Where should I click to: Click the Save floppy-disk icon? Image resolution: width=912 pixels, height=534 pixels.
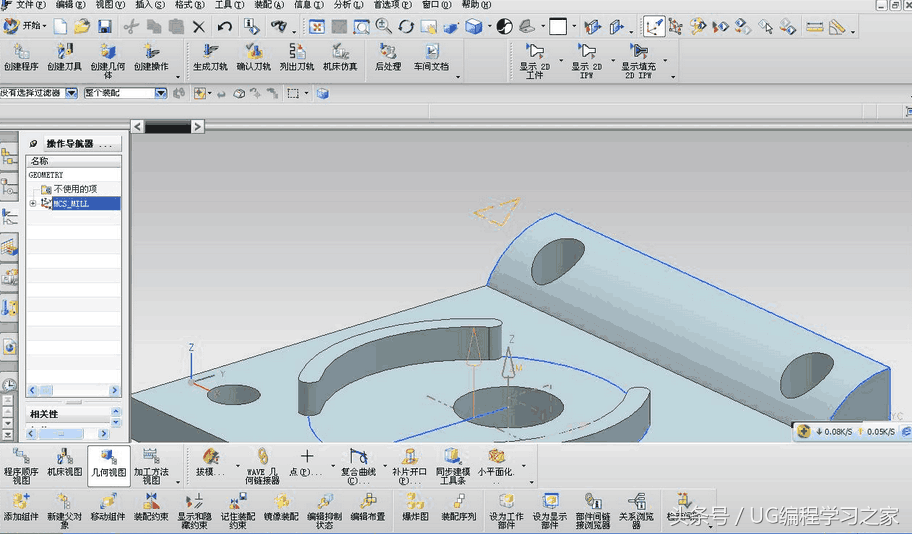click(x=104, y=26)
